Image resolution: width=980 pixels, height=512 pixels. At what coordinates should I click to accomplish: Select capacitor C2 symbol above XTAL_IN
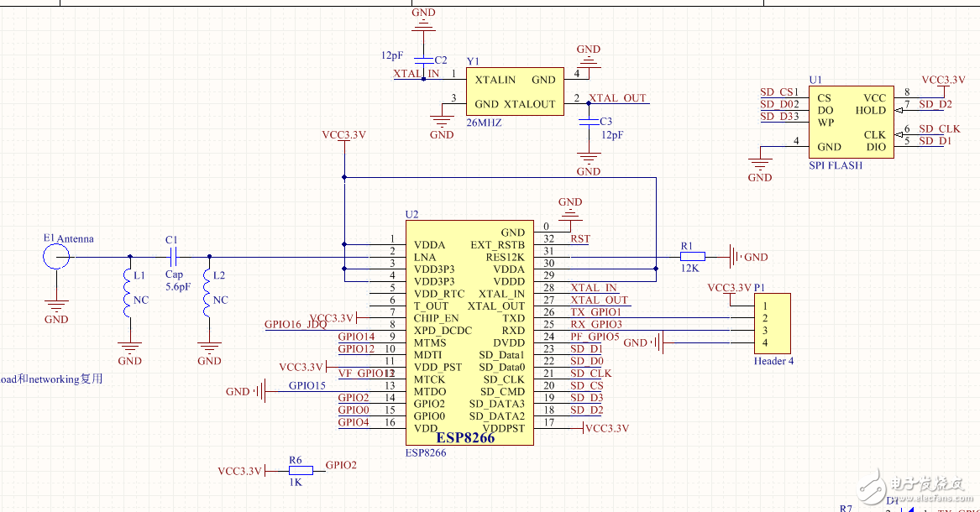tap(424, 60)
